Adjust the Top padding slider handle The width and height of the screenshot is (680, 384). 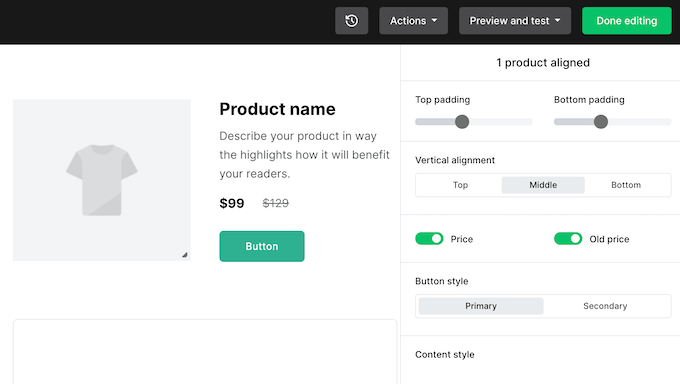pyautogui.click(x=462, y=122)
